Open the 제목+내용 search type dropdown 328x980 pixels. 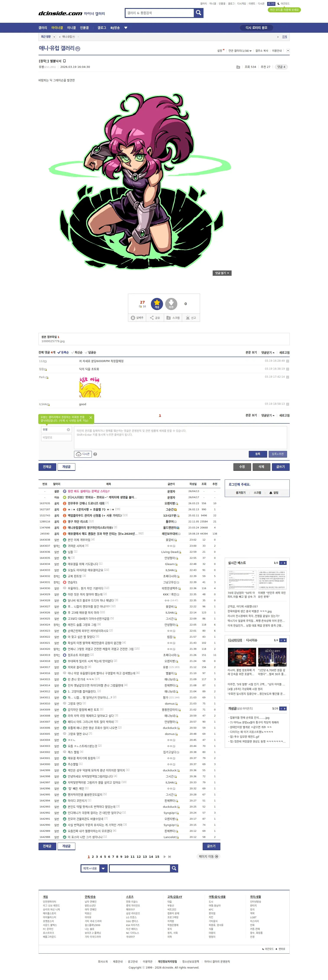(94, 868)
